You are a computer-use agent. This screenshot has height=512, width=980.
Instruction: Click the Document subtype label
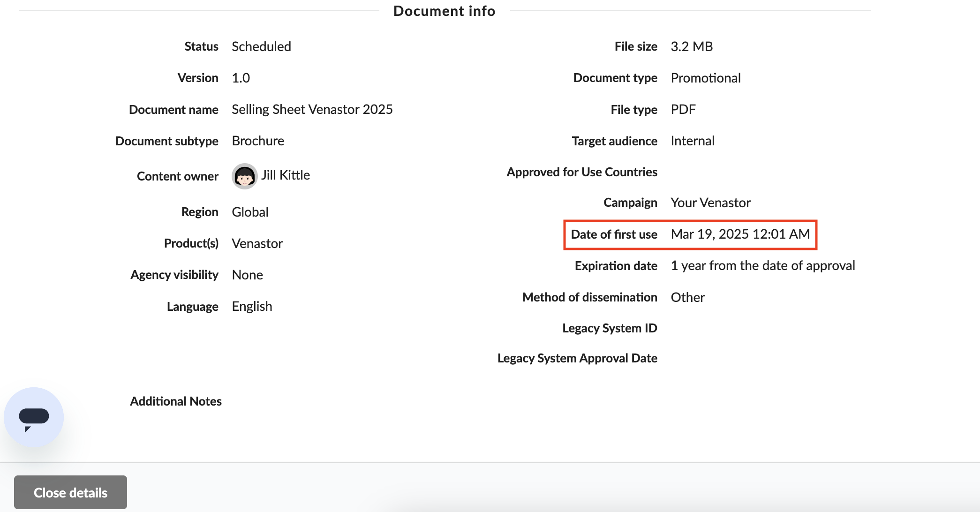point(167,141)
